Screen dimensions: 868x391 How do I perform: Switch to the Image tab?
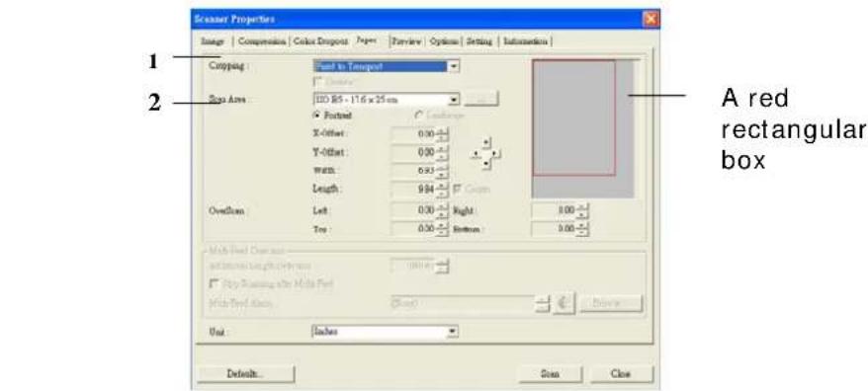tap(213, 41)
